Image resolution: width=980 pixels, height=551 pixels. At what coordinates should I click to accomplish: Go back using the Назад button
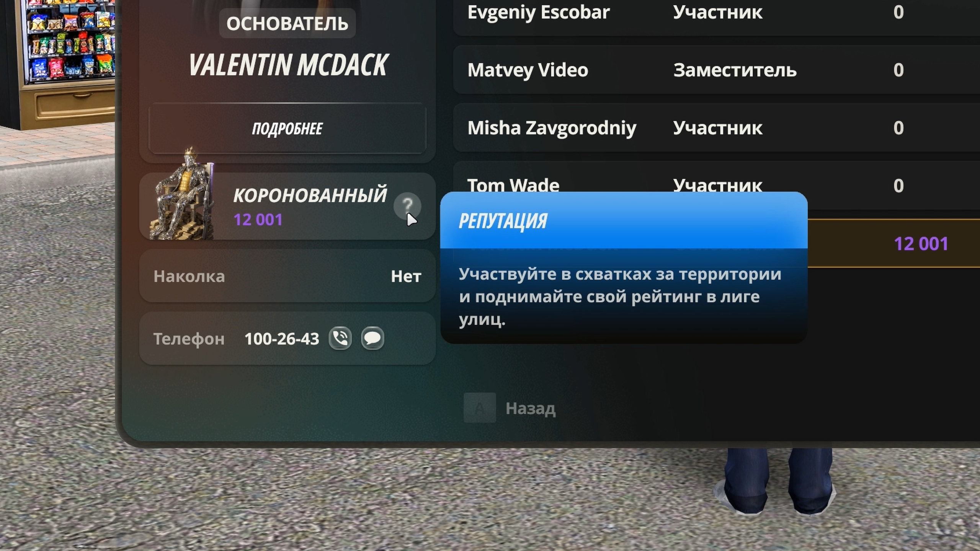pos(530,408)
